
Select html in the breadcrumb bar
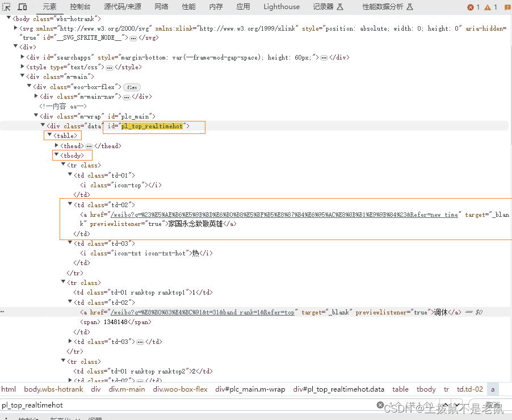[9, 389]
